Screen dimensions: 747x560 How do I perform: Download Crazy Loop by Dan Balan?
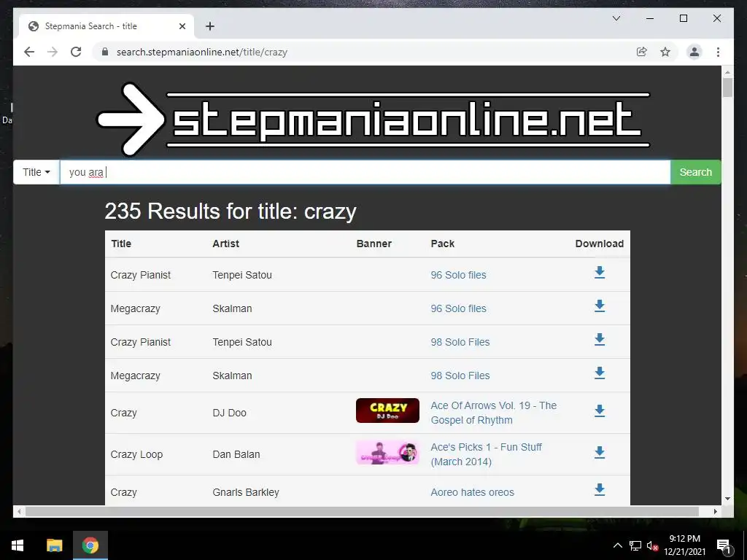[600, 452]
